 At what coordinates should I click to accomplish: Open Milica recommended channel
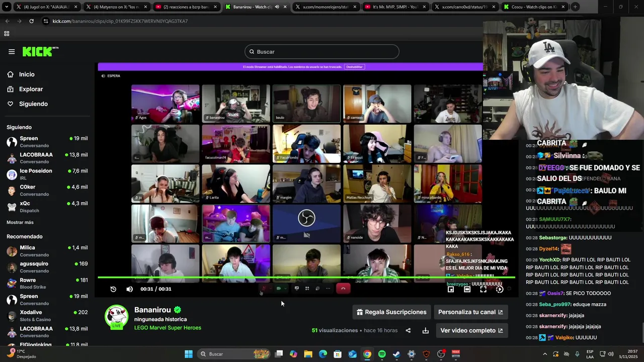click(47, 251)
